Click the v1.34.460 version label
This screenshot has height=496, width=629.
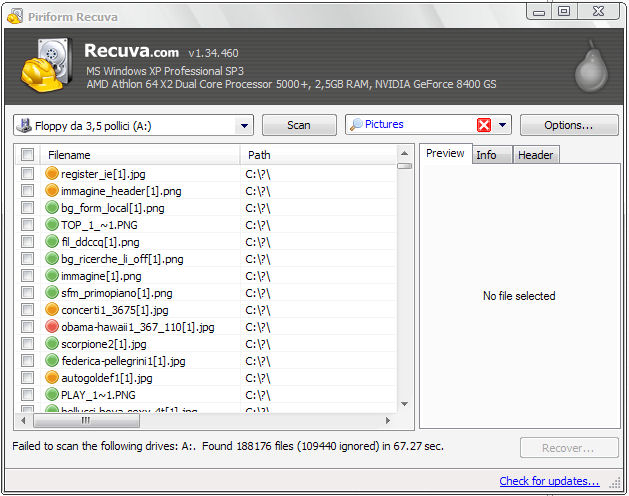click(x=213, y=53)
